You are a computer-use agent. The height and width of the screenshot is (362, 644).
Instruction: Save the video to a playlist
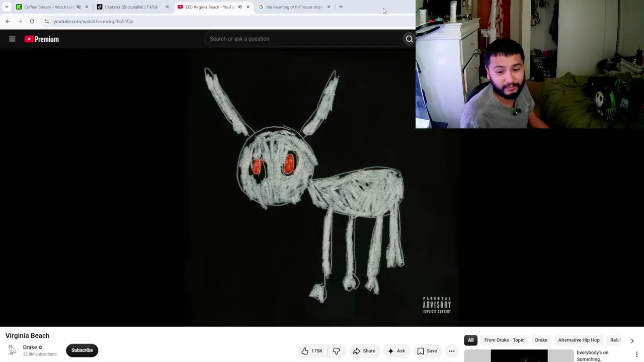coord(427,351)
